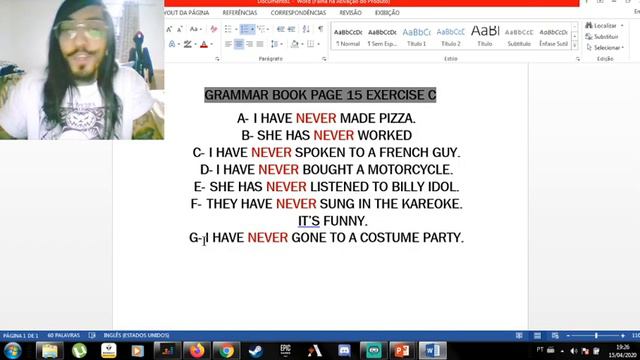Viewport: 640px width, 360px height.
Task: Open the Estilo pane dialog launcher
Action: (x=578, y=59)
